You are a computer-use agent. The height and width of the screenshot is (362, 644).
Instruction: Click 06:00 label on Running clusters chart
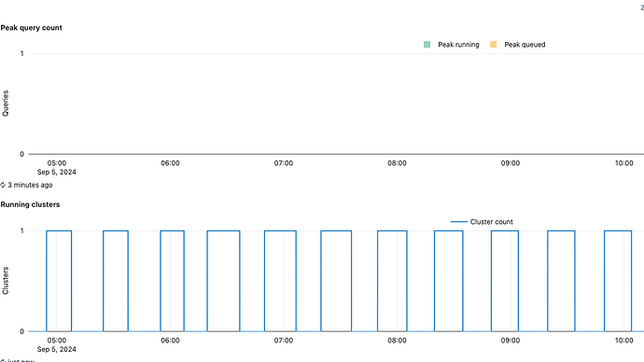click(170, 341)
